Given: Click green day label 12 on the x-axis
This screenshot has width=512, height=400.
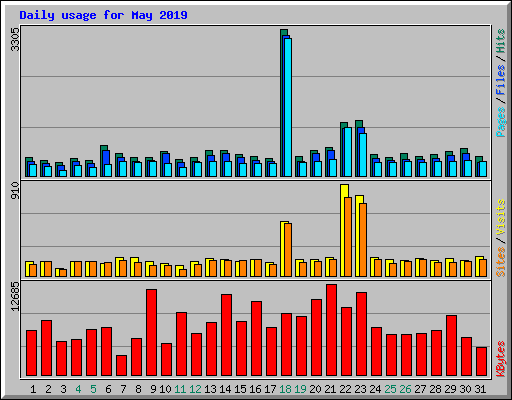Looking at the screenshot, I should 195,389.
